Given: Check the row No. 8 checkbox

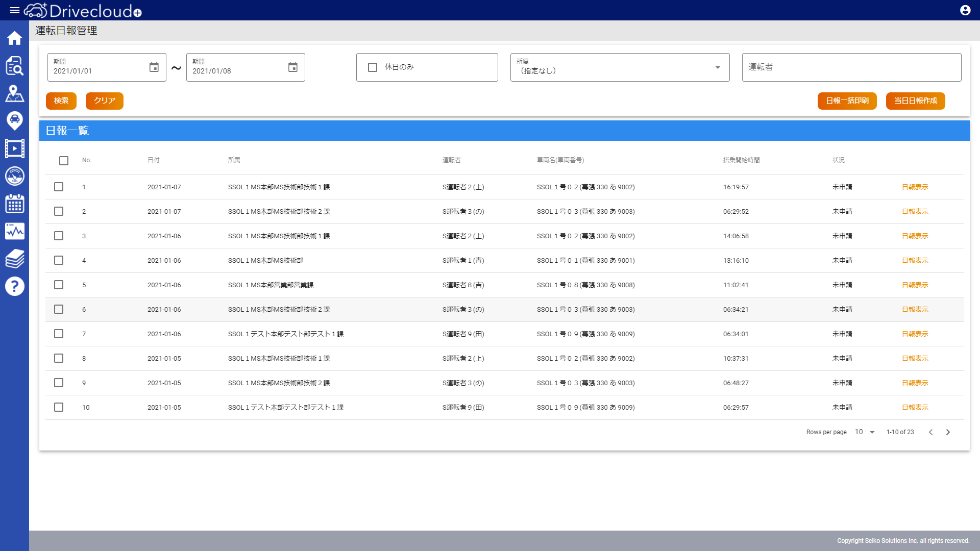Looking at the screenshot, I should click(59, 358).
